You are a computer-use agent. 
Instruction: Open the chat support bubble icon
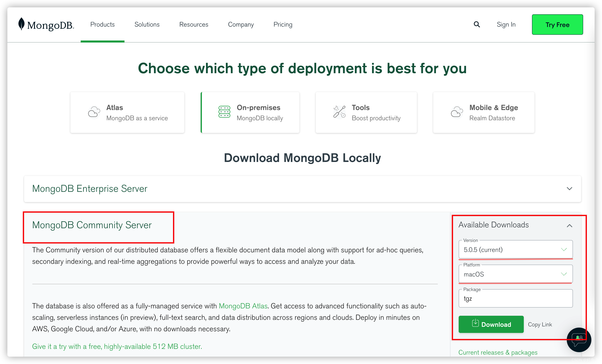(x=579, y=340)
